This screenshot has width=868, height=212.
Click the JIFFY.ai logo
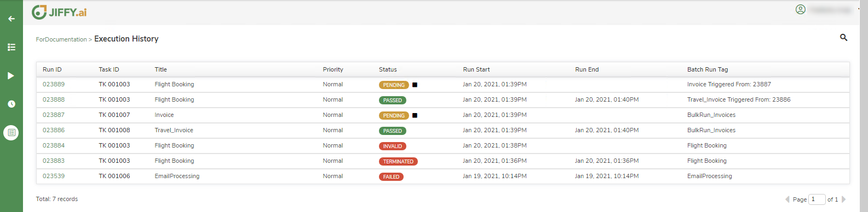(x=59, y=12)
